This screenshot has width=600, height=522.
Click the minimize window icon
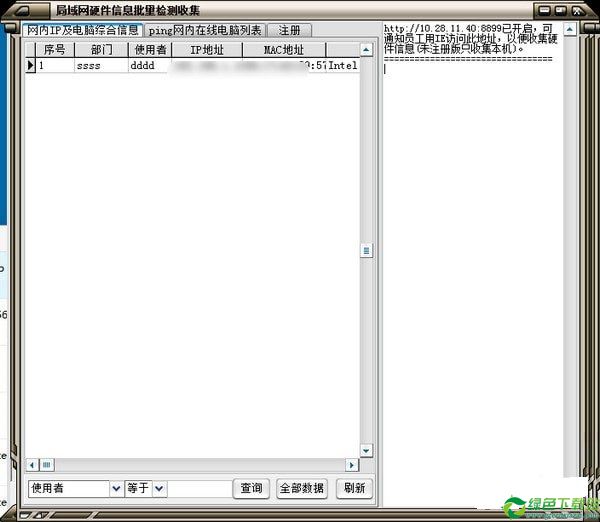coord(545,10)
